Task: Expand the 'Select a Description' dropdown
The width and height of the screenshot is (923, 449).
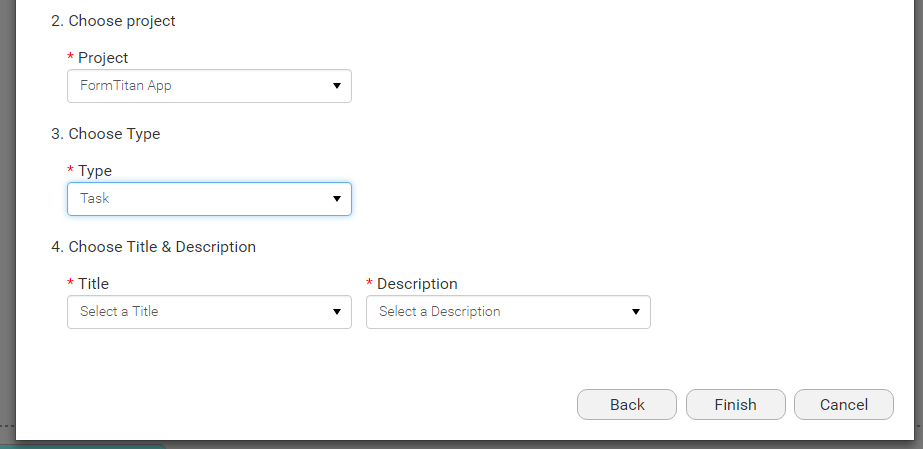Action: click(x=509, y=312)
